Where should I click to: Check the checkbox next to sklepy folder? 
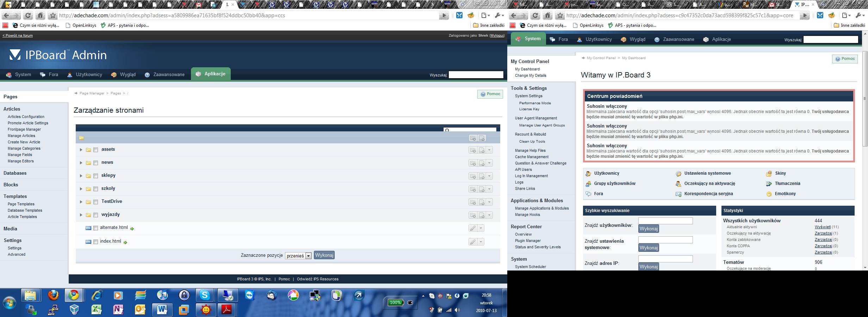tap(95, 176)
